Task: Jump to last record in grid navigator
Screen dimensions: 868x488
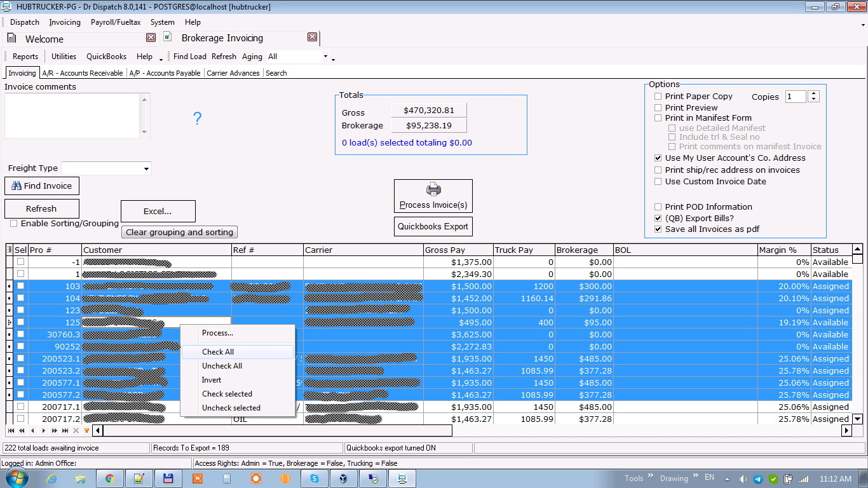Action: [65, 431]
